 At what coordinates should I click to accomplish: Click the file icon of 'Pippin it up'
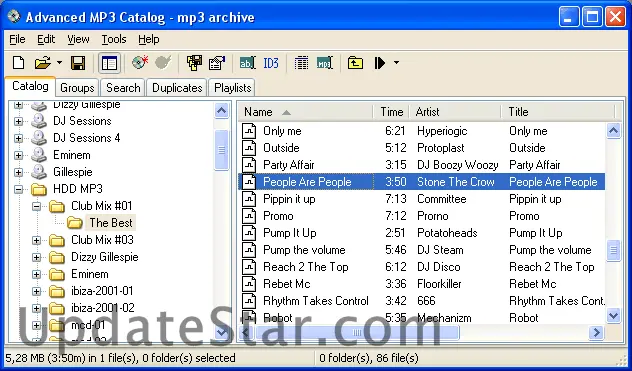(249, 199)
